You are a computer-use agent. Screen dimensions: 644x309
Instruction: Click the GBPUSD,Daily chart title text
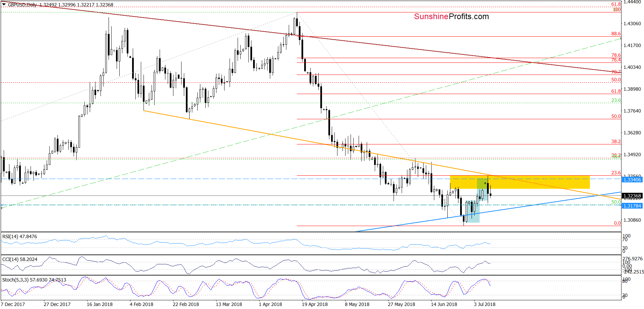pos(23,5)
